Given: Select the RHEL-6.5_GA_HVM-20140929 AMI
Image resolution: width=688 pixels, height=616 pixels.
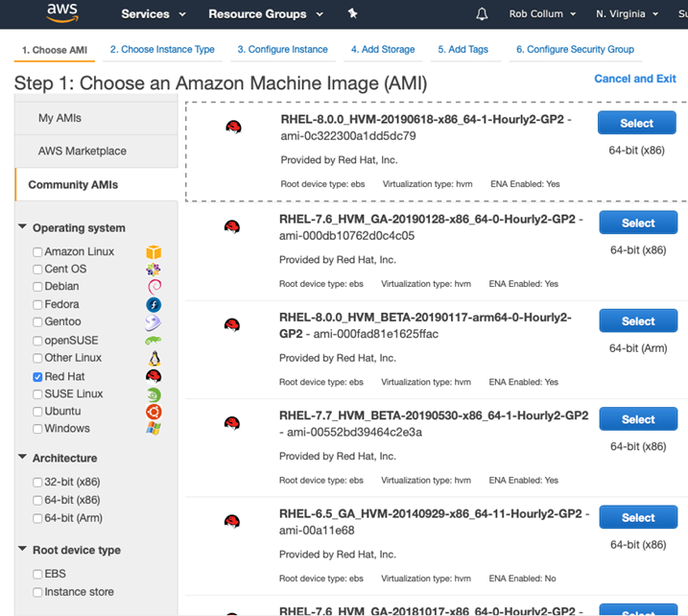Looking at the screenshot, I should [638, 517].
